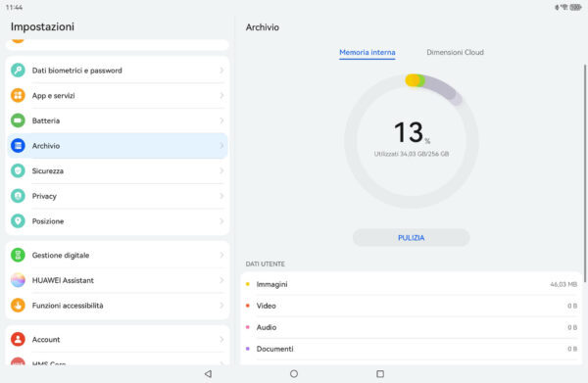Tap the pink bullet beside Audio
The height and width of the screenshot is (383, 588).
[x=248, y=327]
